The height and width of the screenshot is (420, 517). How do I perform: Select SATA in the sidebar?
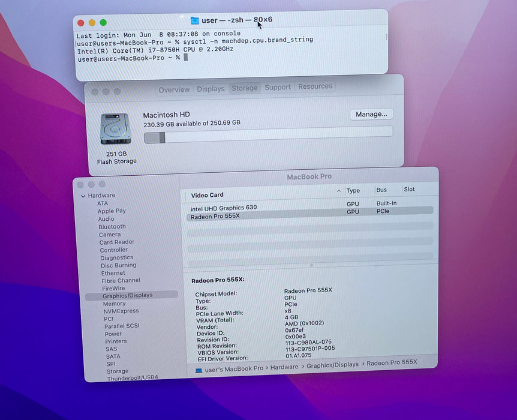point(113,356)
